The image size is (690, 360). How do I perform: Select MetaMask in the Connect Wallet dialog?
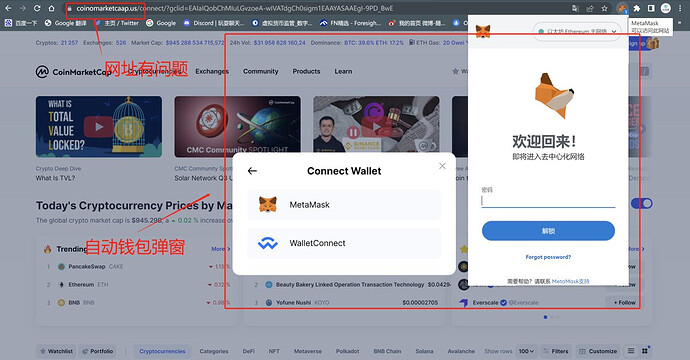(x=344, y=205)
